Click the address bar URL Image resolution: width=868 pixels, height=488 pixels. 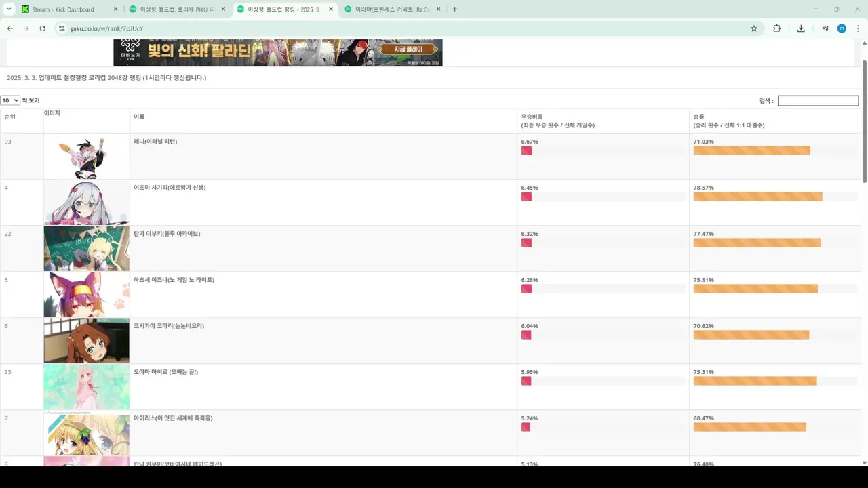coord(107,28)
